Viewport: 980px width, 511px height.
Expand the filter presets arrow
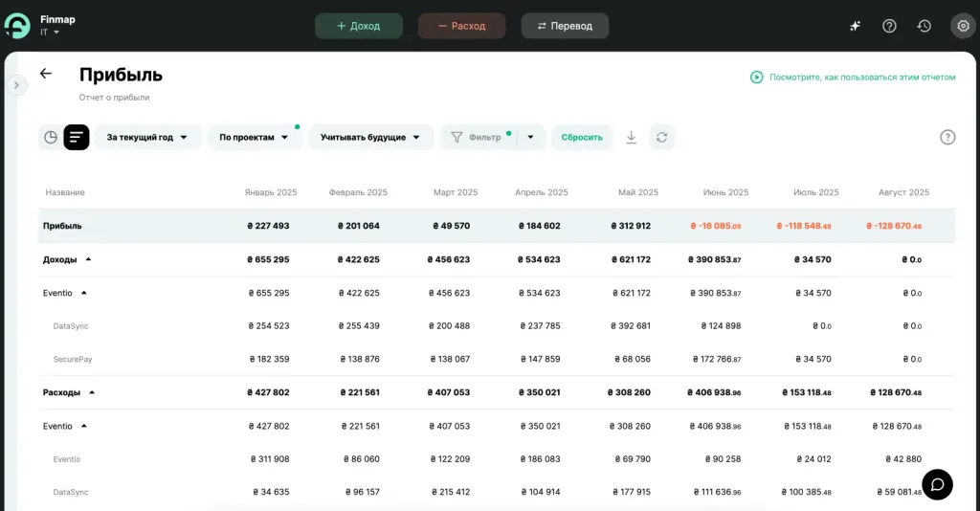coord(530,137)
